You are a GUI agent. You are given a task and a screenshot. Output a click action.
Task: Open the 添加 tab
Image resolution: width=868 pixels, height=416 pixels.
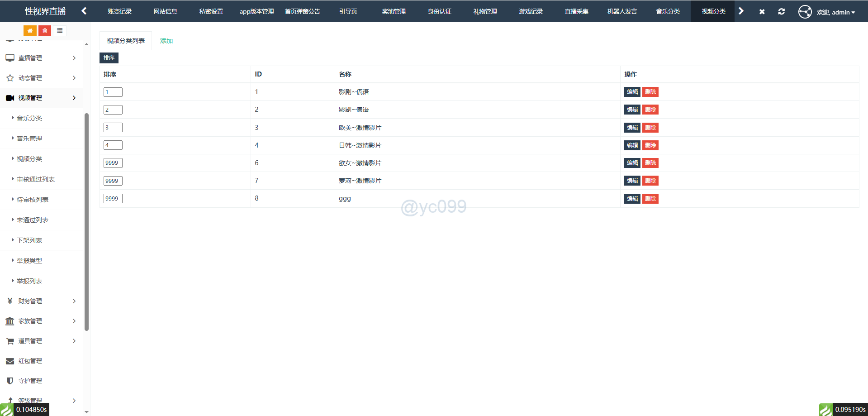pyautogui.click(x=166, y=41)
